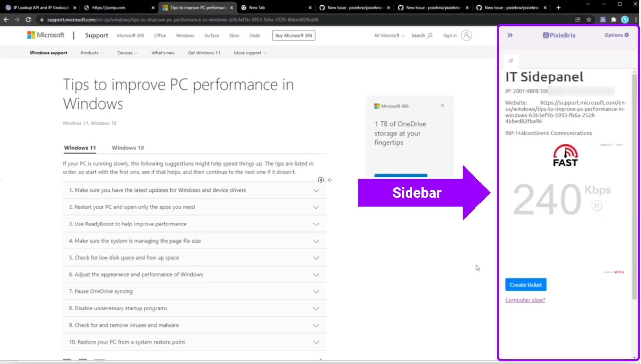Expand the Products dropdown in Windows support
Image resolution: width=641 pixels, height=364 pixels.
click(92, 53)
